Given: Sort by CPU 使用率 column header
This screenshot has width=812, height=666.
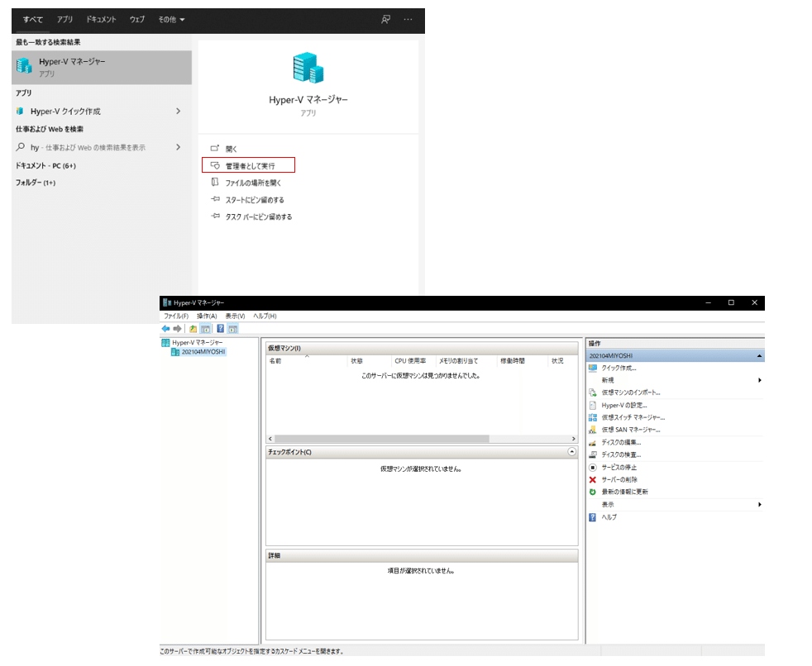Looking at the screenshot, I should pyautogui.click(x=413, y=361).
